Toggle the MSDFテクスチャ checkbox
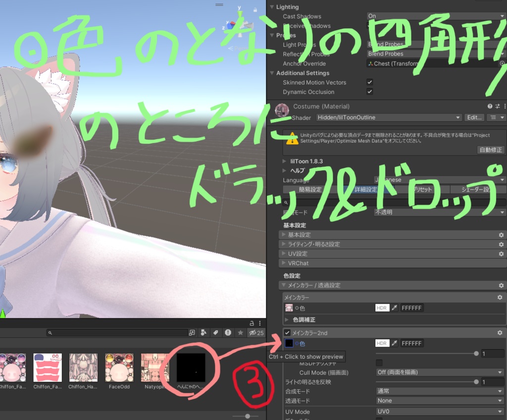 point(379,363)
